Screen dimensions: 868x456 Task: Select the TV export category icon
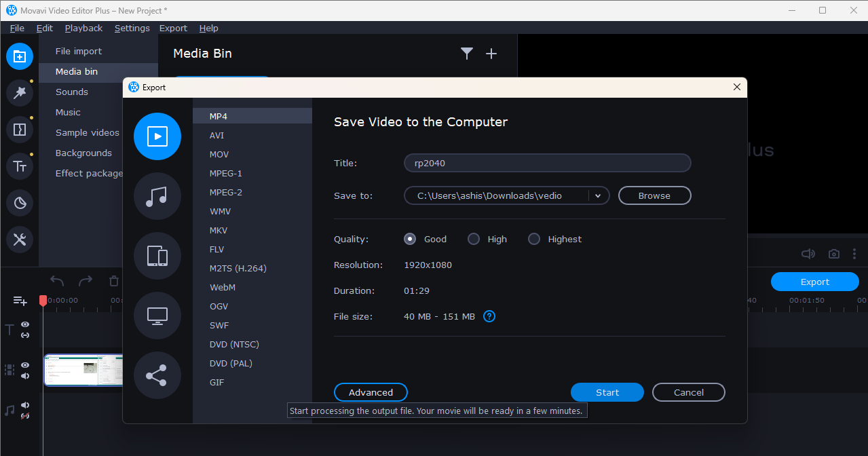[x=157, y=316]
